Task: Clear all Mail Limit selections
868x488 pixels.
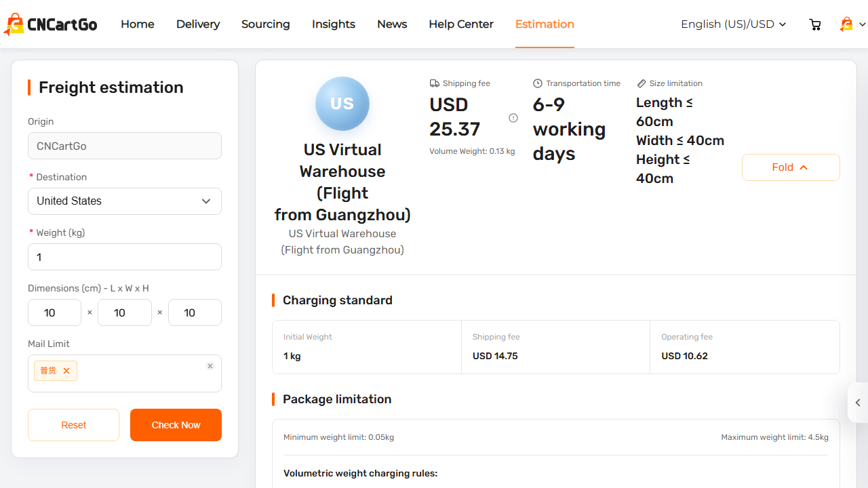Action: pos(210,366)
